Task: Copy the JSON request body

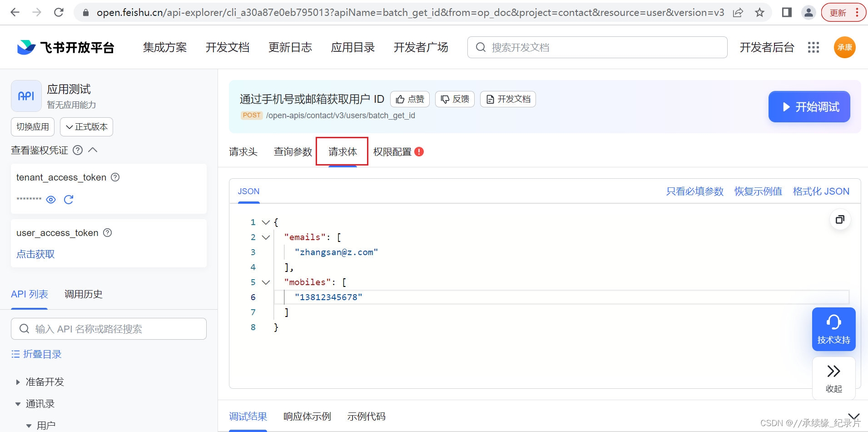Action: [840, 220]
